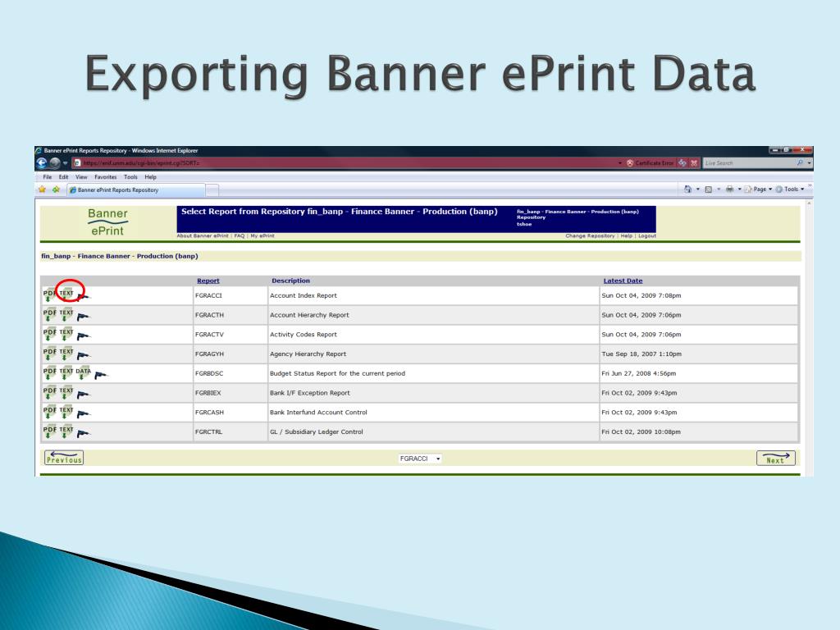Download PDF of FGRCASH report
This screenshot has height=630, width=840.
[x=49, y=412]
